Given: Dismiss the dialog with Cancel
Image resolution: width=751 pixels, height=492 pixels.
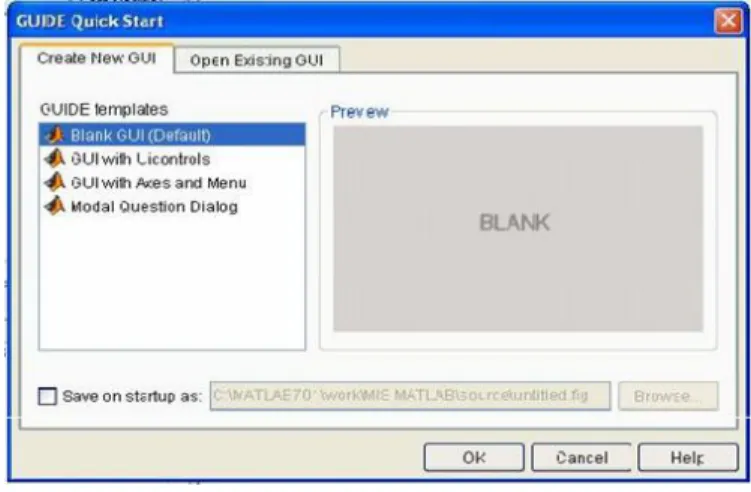Looking at the screenshot, I should pyautogui.click(x=581, y=458).
